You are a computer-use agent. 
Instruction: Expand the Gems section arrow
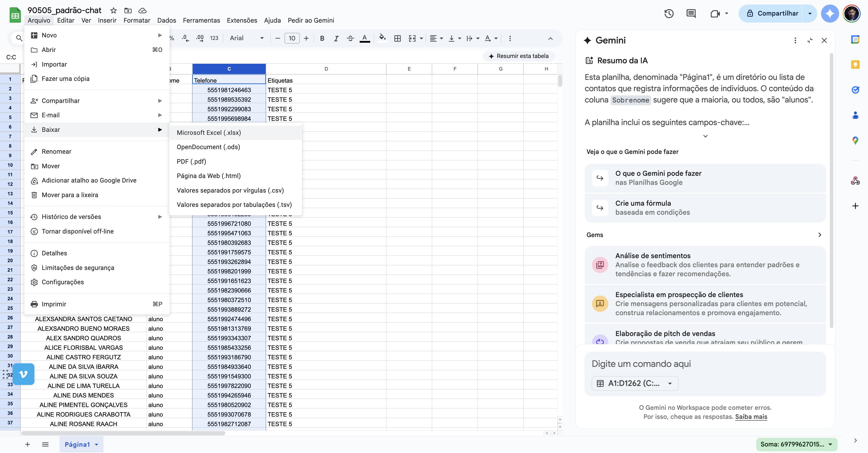tap(820, 235)
